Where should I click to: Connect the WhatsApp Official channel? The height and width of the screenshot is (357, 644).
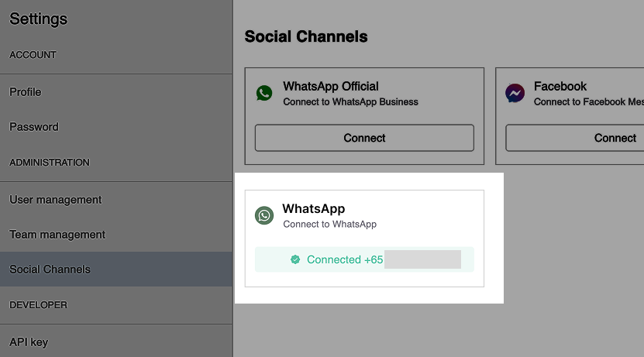point(364,138)
